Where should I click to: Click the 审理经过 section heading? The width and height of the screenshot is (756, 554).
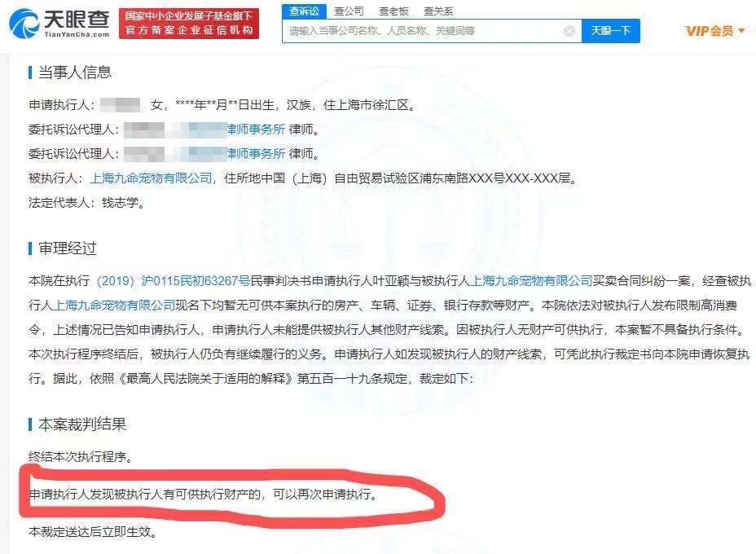(x=68, y=248)
